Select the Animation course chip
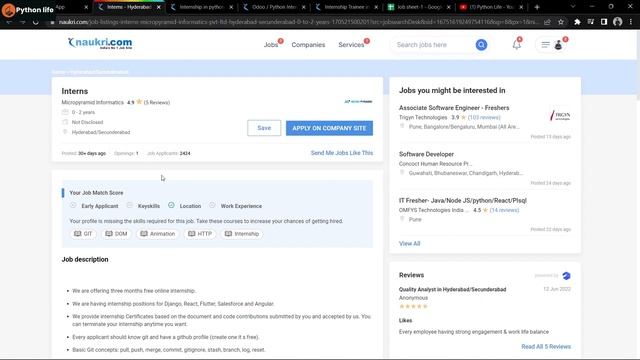This screenshot has width=640, height=360. 158,234
